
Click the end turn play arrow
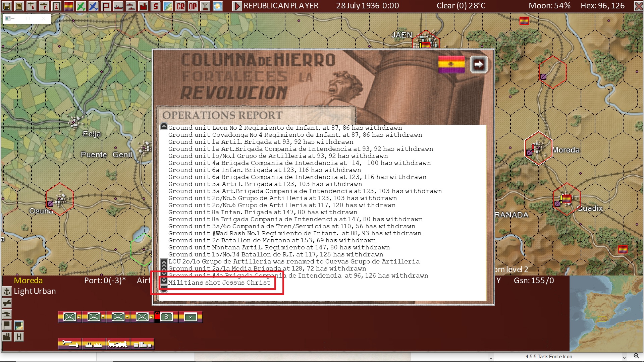coord(237,6)
